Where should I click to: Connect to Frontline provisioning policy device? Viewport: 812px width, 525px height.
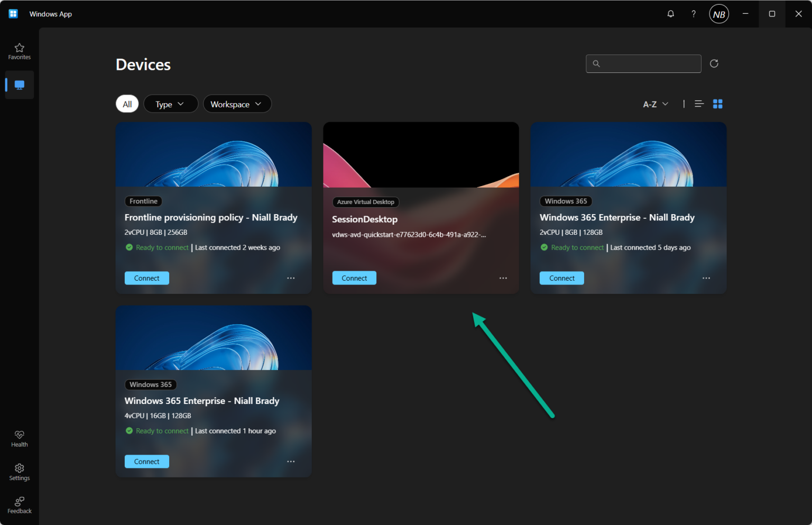(x=146, y=278)
